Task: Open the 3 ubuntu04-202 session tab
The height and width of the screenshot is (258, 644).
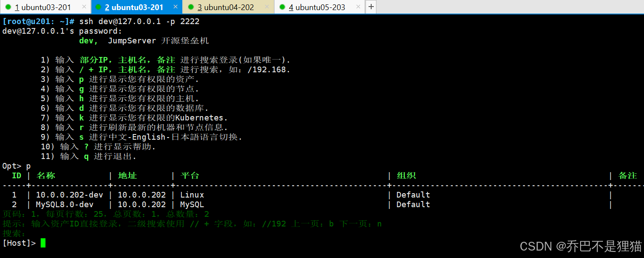Action: tap(226, 7)
